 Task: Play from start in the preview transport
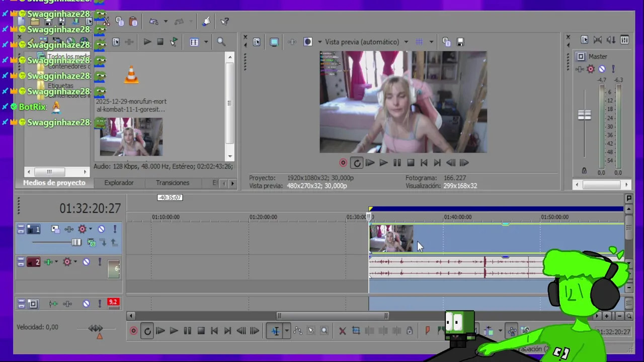[x=370, y=163]
